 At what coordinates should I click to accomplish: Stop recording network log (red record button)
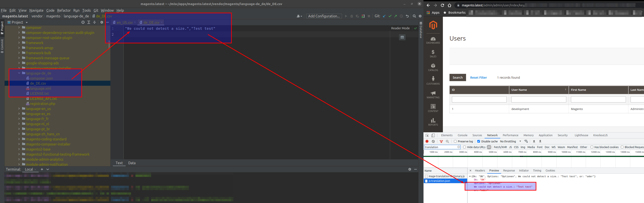coord(427,141)
